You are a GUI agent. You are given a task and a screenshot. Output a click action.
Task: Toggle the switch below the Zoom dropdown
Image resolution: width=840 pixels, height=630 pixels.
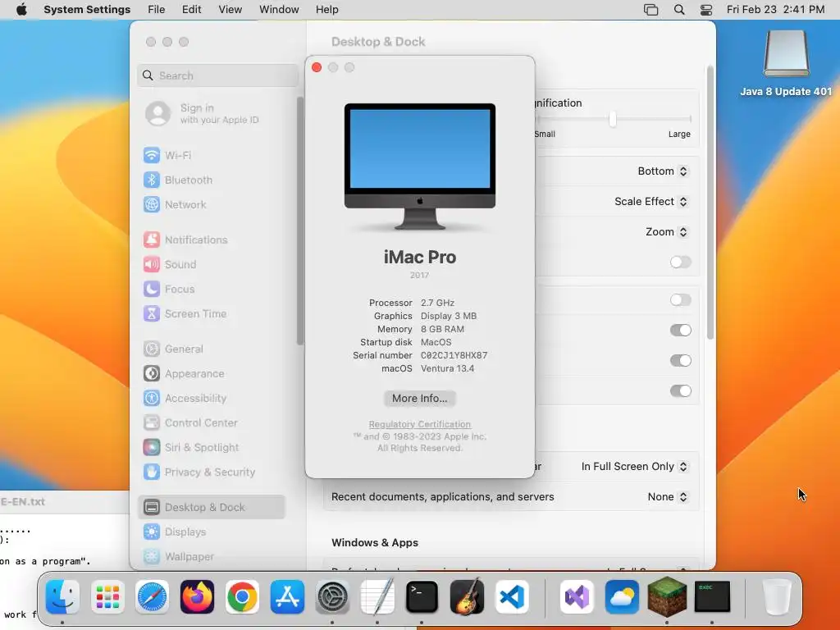[680, 262]
